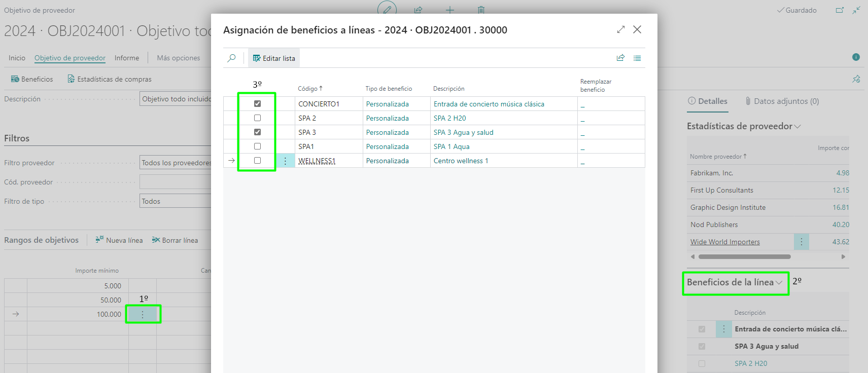Collapse Estadísticas de proveedor section
This screenshot has width=868, height=373.
(x=744, y=126)
